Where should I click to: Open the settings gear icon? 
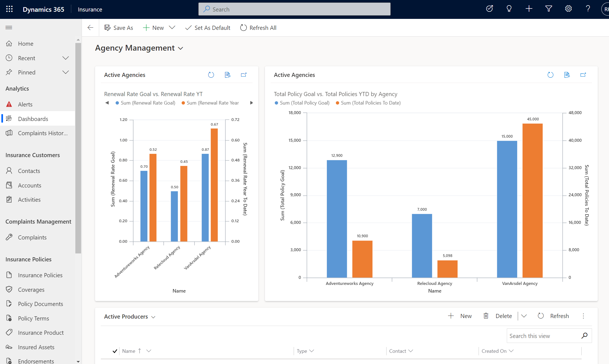(568, 9)
